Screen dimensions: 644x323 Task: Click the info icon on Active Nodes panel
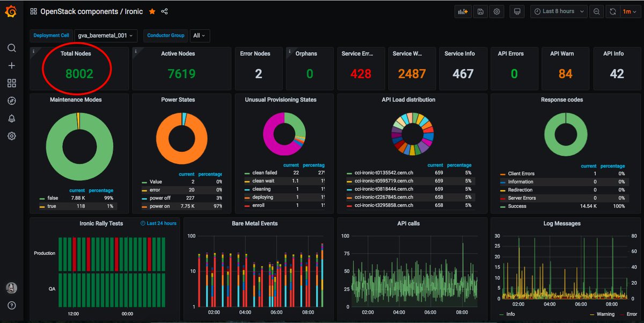pyautogui.click(x=135, y=51)
